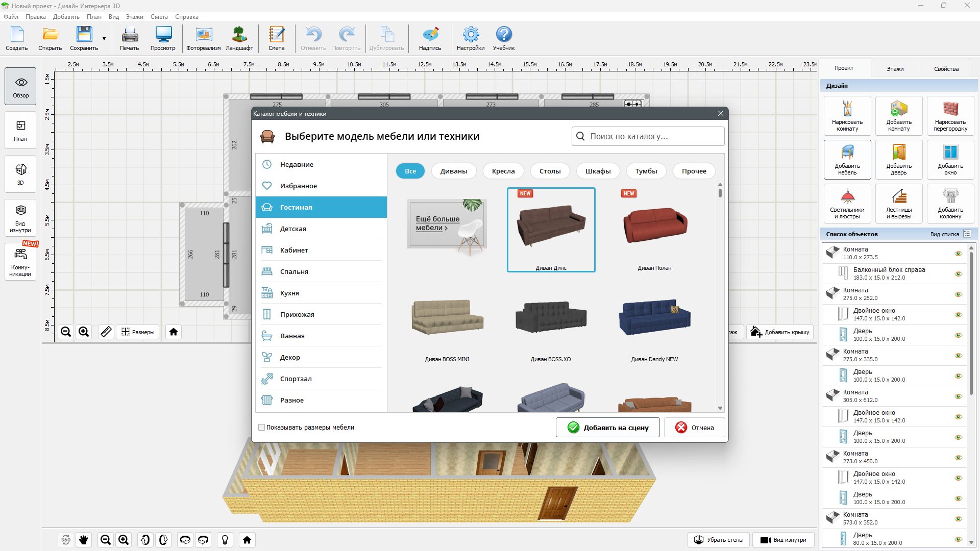Screen dimensions: 980x551
Task: Open the Communications (Коммуникации) sidebar mode
Action: (x=20, y=262)
